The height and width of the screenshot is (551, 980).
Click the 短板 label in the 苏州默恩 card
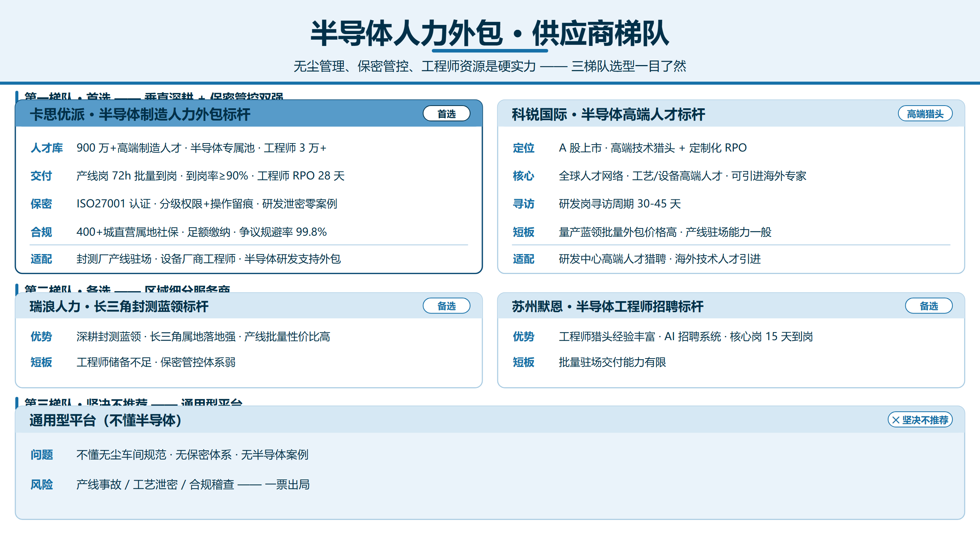[524, 362]
